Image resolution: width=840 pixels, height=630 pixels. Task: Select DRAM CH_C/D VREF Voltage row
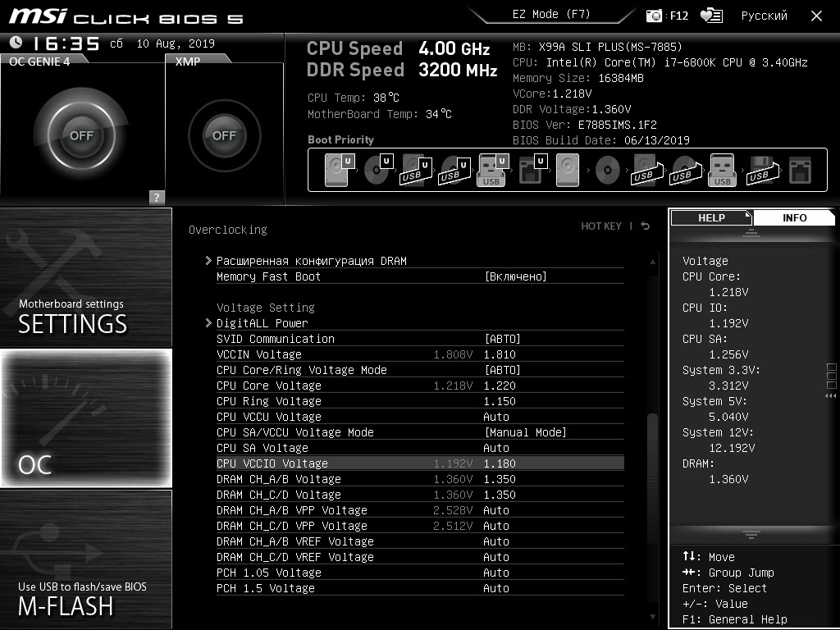(x=420, y=557)
